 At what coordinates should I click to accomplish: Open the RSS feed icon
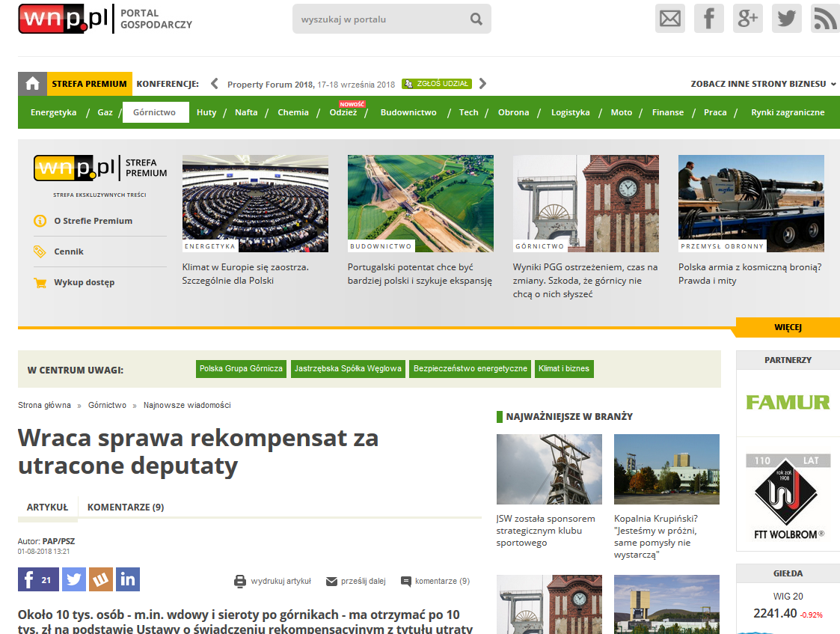(x=824, y=19)
